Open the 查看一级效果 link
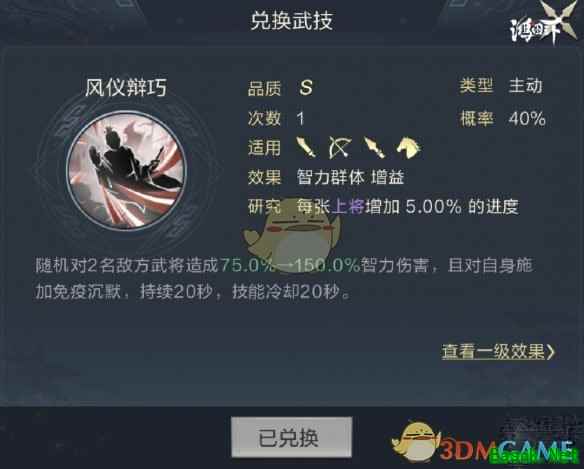This screenshot has width=584, height=469. [493, 351]
